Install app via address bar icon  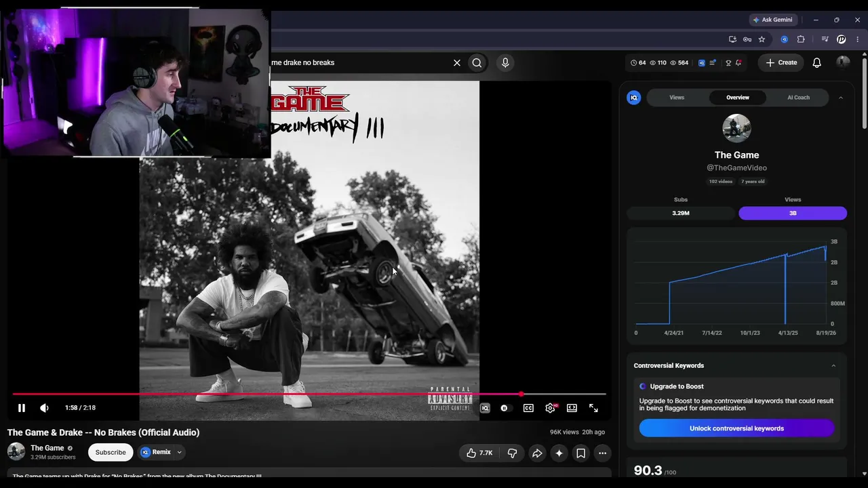coord(732,39)
